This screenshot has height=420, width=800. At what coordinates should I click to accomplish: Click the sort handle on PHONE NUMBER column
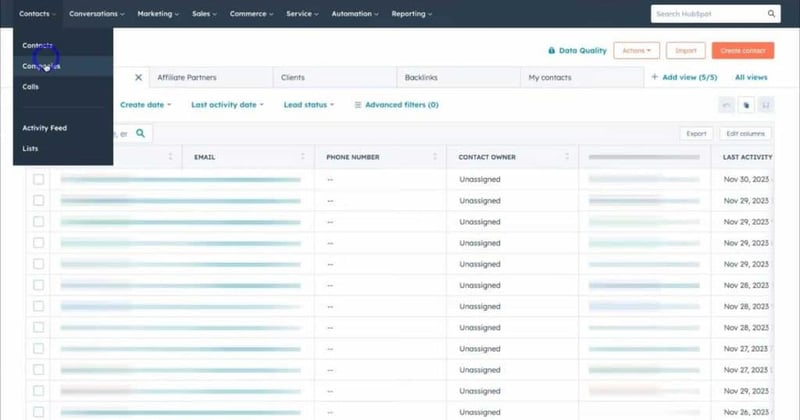[435, 157]
